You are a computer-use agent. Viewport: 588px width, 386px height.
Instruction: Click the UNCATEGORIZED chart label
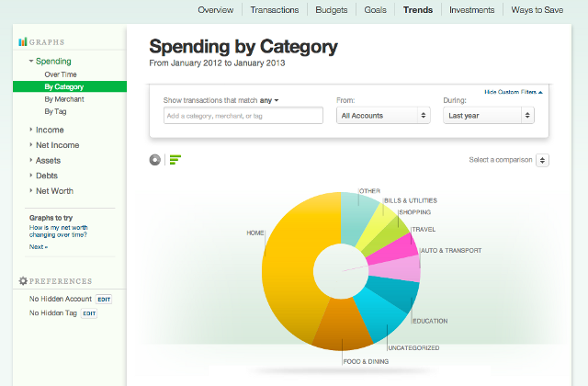coord(413,348)
